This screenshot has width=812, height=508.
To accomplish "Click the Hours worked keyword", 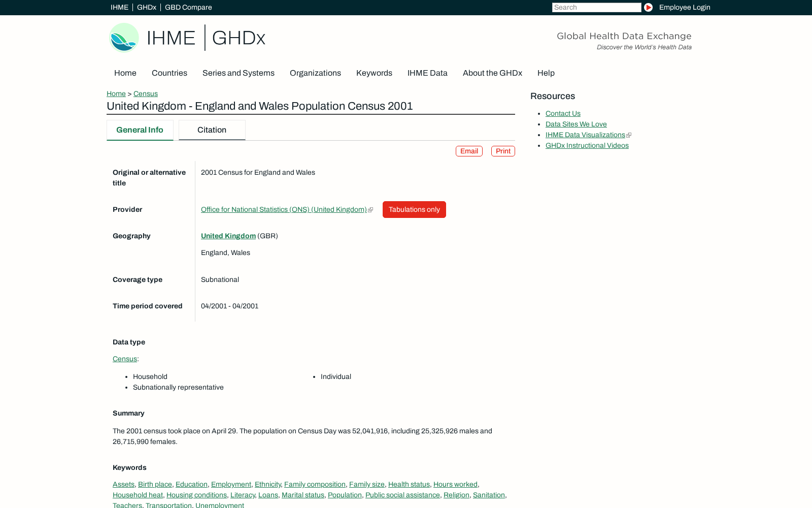I will click(x=455, y=485).
